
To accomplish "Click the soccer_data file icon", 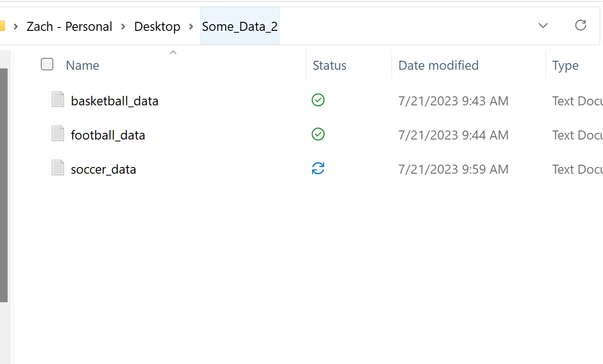I will [x=57, y=168].
